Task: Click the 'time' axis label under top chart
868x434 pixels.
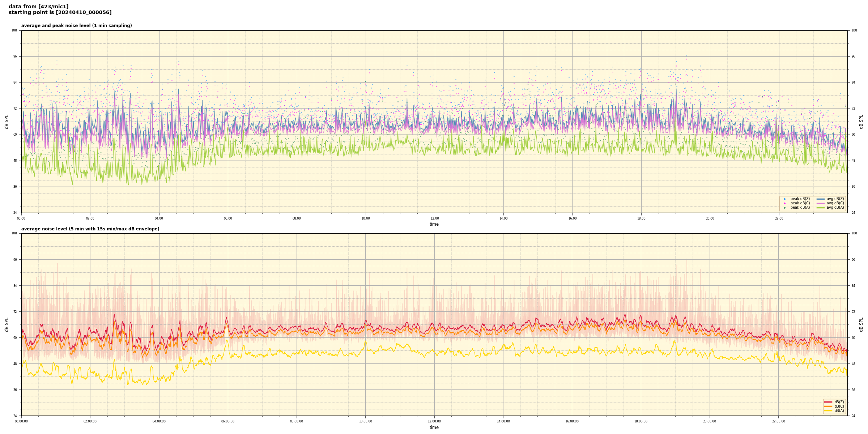Action: click(434, 224)
